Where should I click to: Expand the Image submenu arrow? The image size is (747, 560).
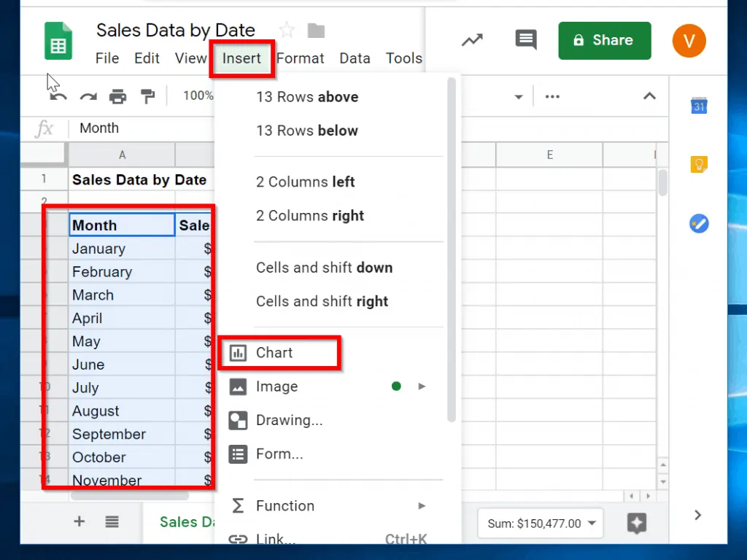(422, 386)
